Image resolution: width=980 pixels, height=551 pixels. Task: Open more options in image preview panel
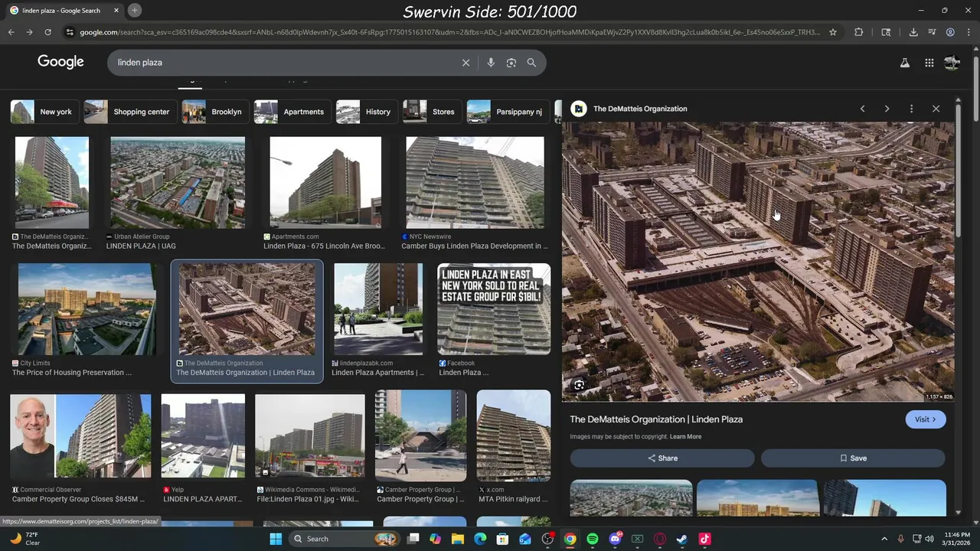[x=911, y=109]
